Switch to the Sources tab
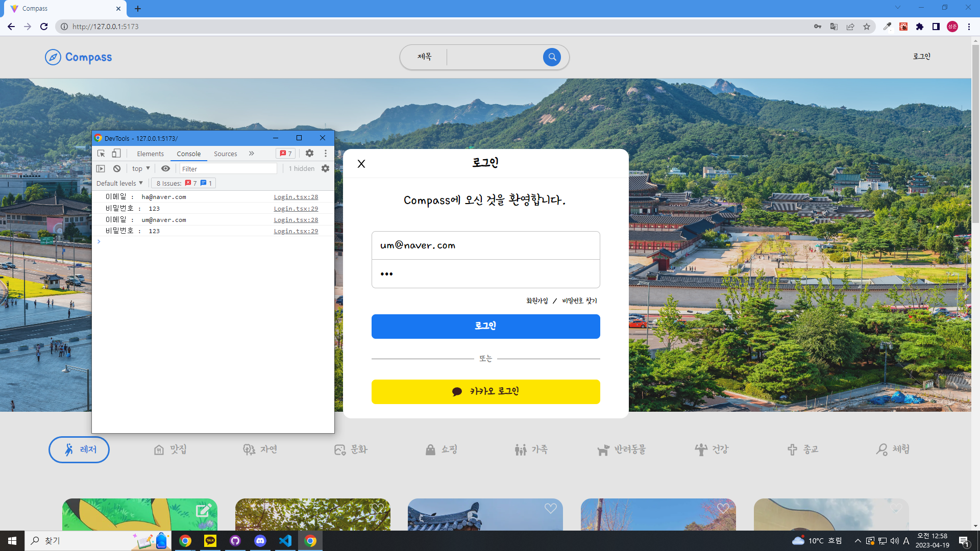Viewport: 980px width, 551px height. [x=225, y=154]
